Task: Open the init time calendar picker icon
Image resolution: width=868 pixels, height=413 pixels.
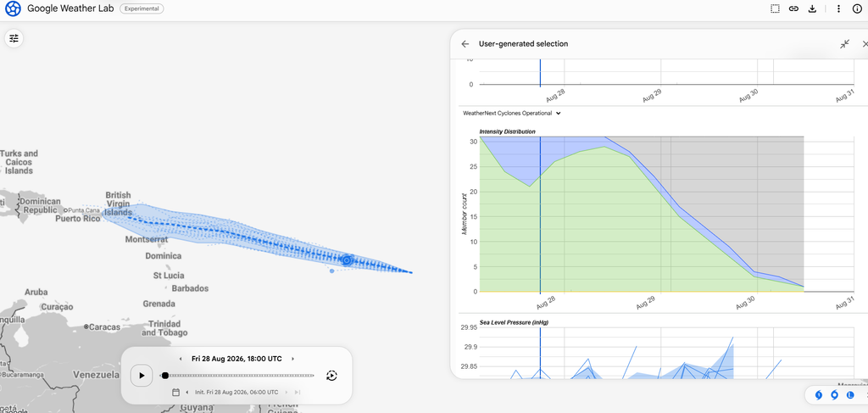Action: click(175, 392)
